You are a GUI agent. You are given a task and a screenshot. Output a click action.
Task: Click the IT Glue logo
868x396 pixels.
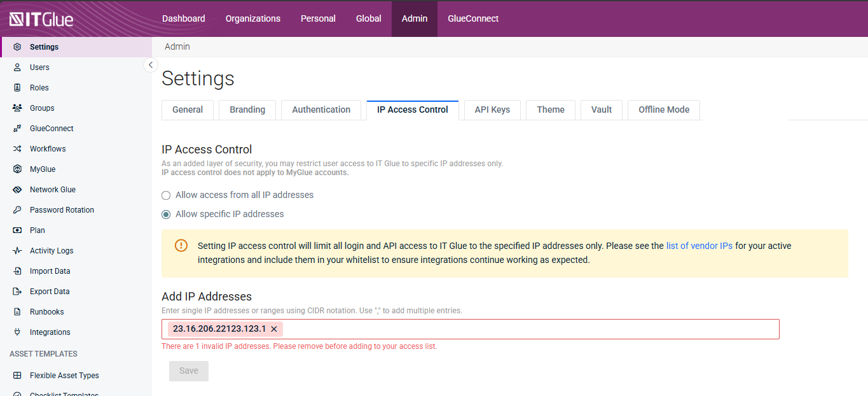click(41, 19)
